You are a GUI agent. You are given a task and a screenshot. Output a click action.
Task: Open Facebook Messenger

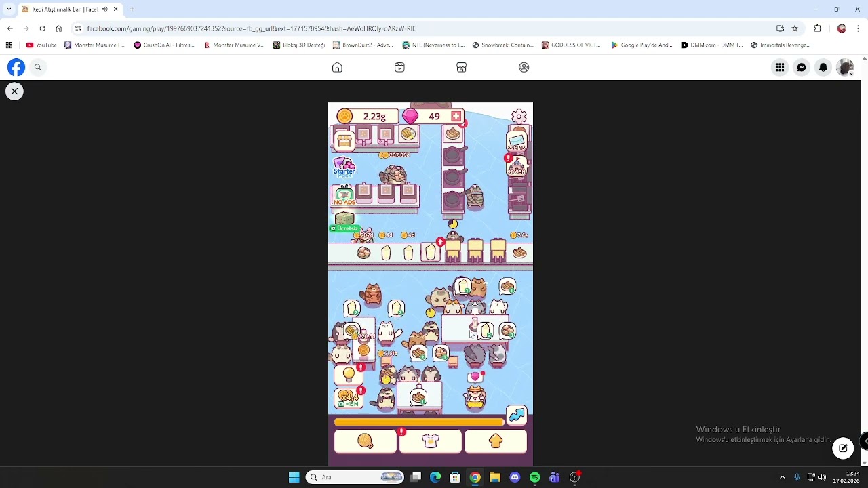(x=802, y=67)
